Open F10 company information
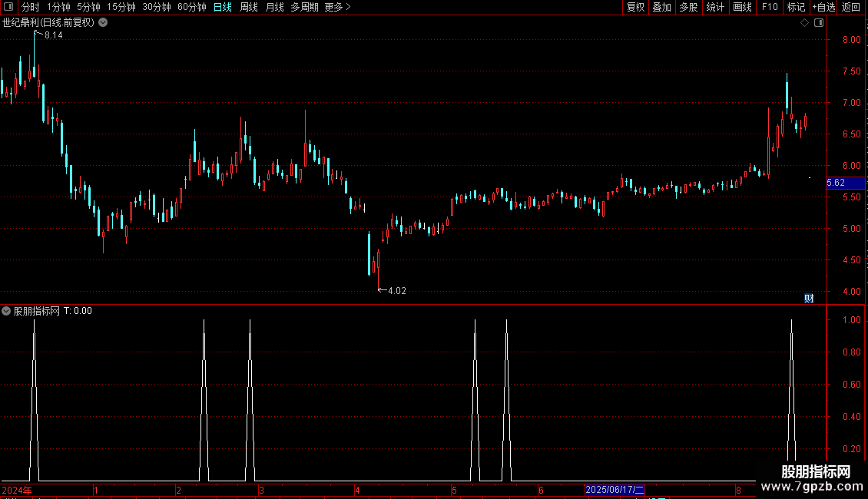The image size is (868, 499). point(770,7)
